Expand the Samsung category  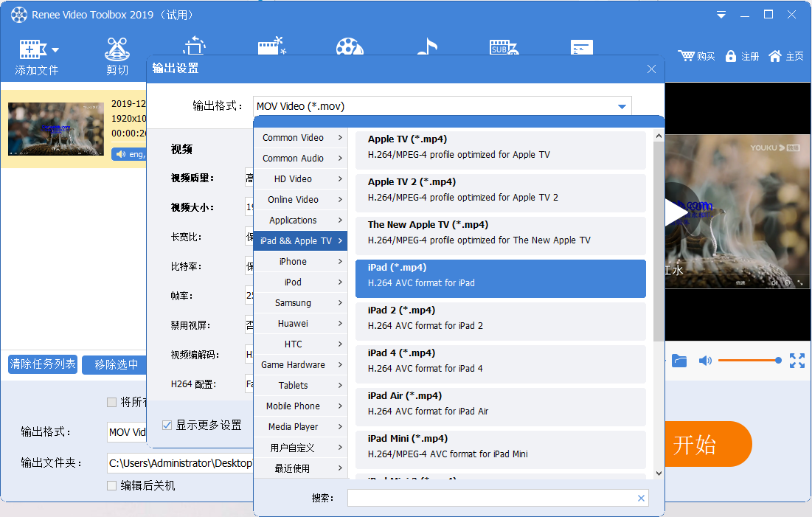pos(300,303)
